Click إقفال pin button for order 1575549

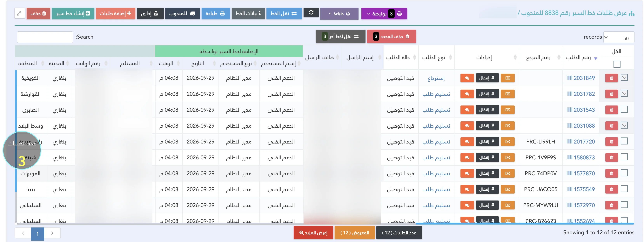pos(487,189)
